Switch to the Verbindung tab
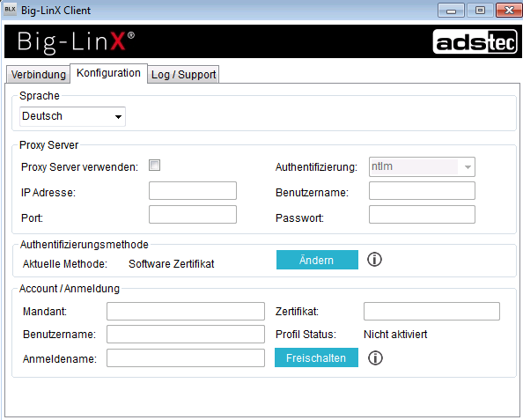523x420 pixels. click(x=39, y=74)
